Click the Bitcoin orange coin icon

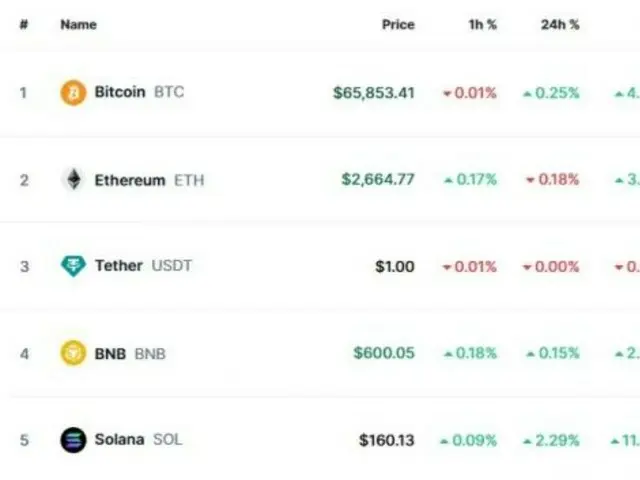73,93
